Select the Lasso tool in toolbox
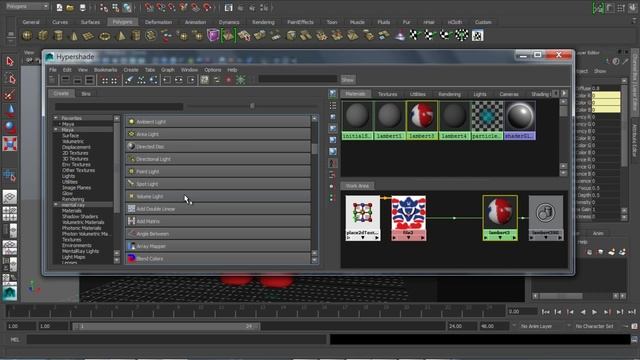 (10, 78)
